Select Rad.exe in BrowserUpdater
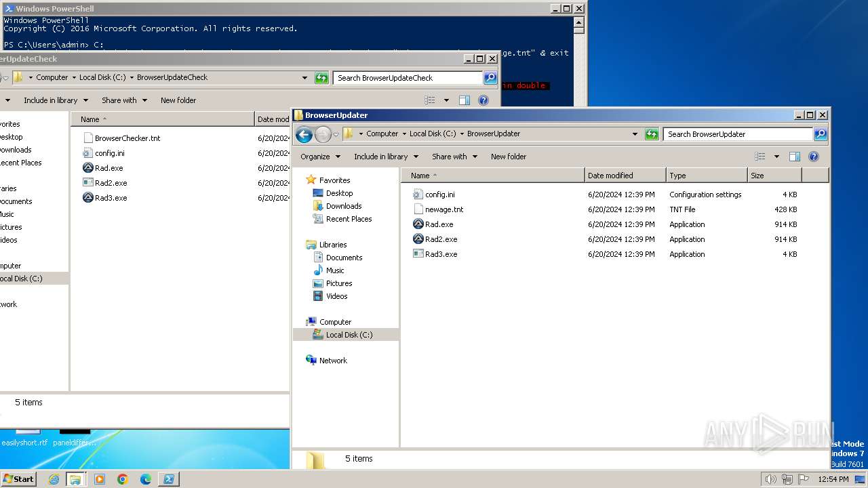 coord(439,224)
